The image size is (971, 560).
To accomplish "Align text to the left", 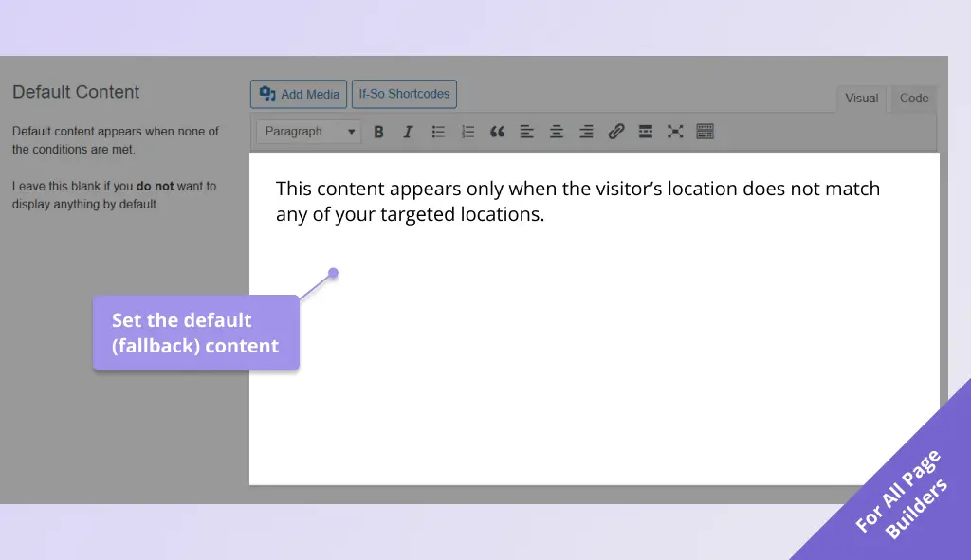I will click(x=527, y=132).
